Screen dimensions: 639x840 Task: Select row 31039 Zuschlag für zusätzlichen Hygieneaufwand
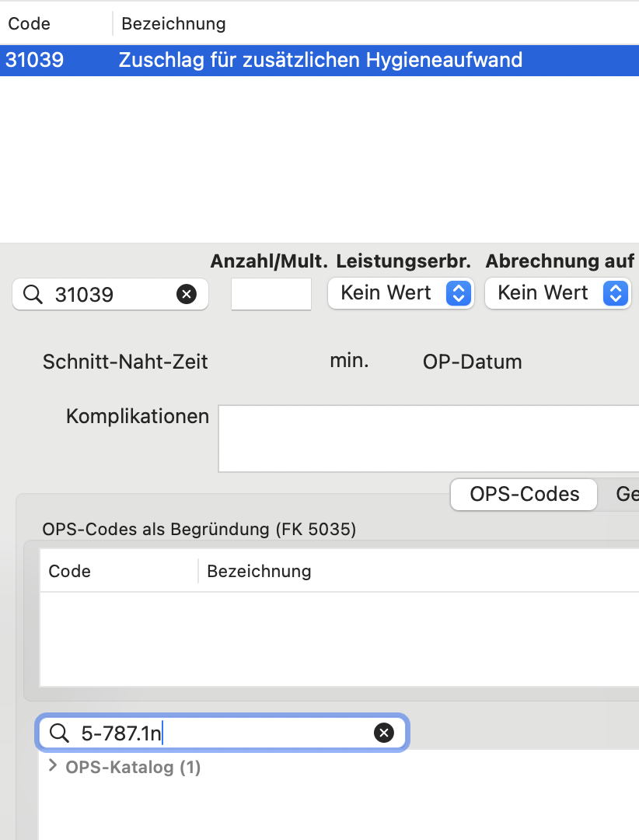click(x=319, y=60)
